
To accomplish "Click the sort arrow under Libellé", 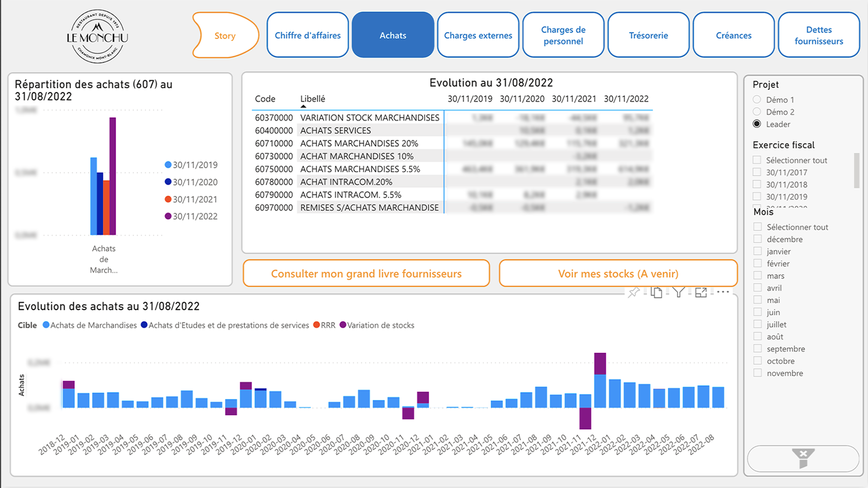I will point(303,106).
